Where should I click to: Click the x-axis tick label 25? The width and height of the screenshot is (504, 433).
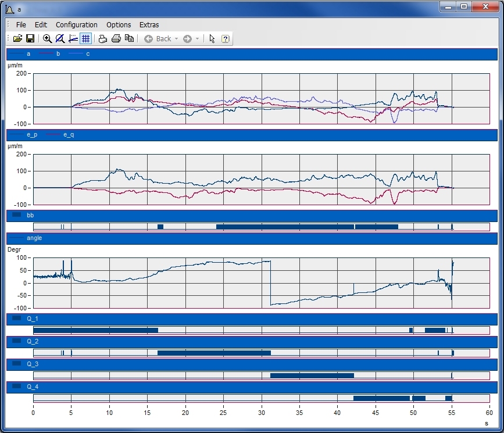coord(223,413)
